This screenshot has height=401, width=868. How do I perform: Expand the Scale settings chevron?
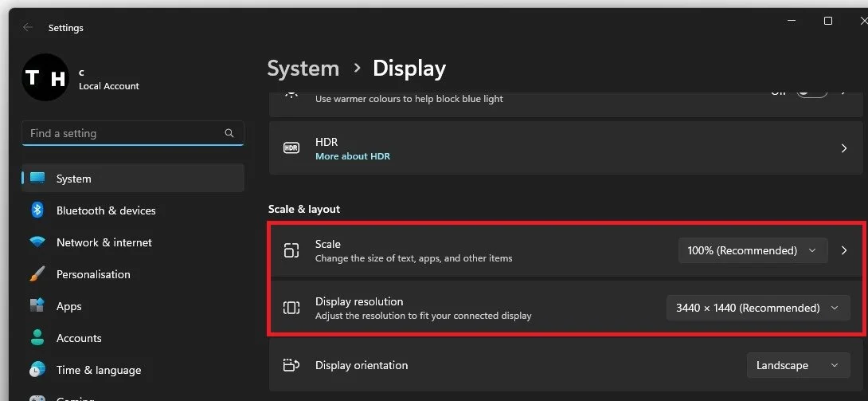[x=844, y=250]
